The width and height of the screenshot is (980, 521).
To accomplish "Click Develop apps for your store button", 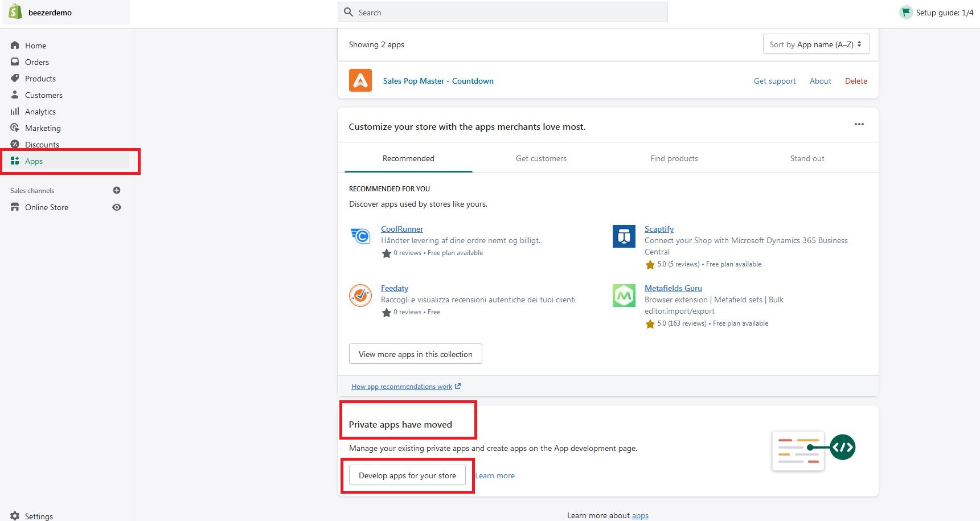I will [x=407, y=475].
